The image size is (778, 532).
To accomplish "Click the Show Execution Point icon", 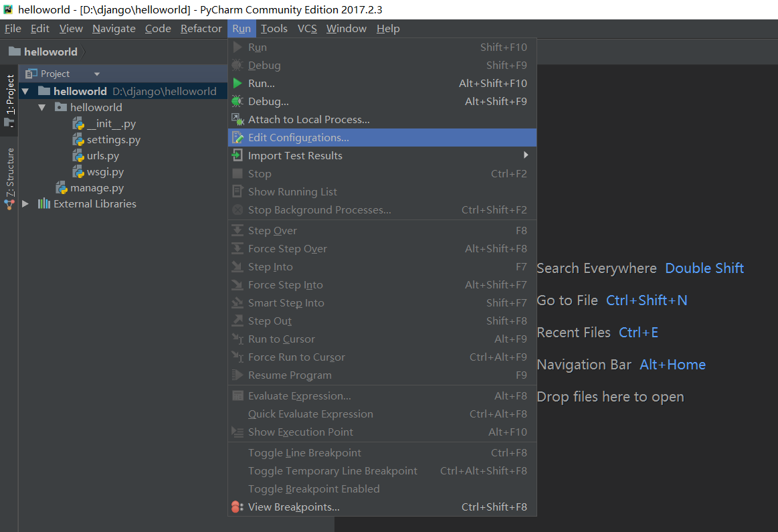I will coord(237,432).
